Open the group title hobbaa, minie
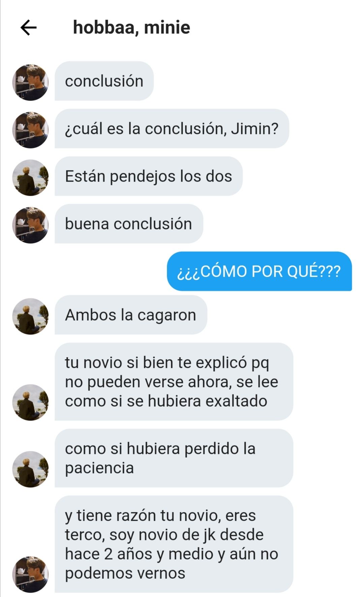 [x=131, y=27]
